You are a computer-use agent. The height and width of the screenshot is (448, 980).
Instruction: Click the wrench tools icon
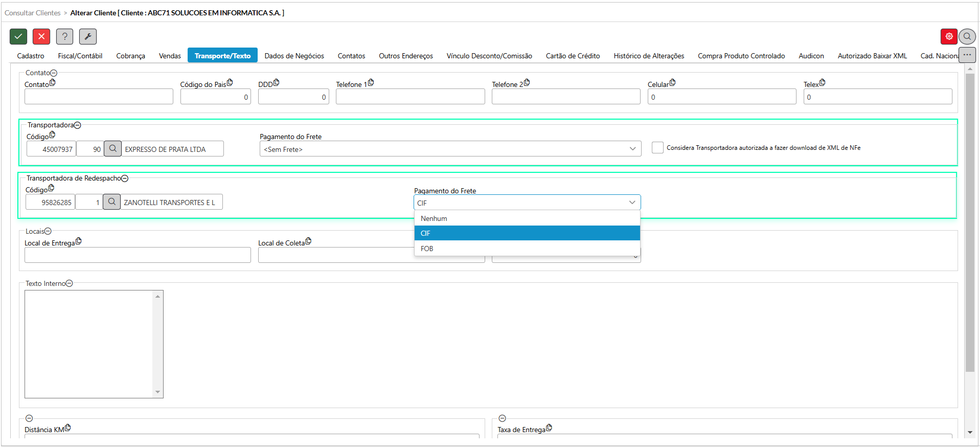click(88, 36)
